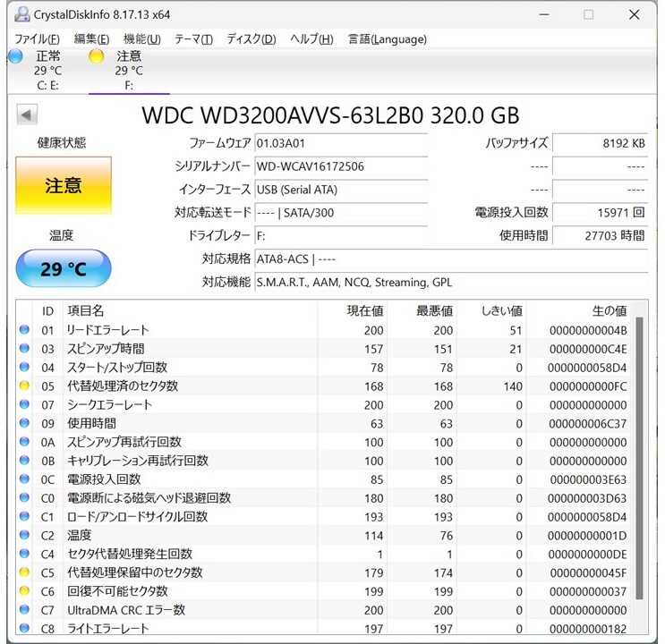Minimize the CrystalDiskInfo window
The image size is (665, 644).
click(x=544, y=14)
